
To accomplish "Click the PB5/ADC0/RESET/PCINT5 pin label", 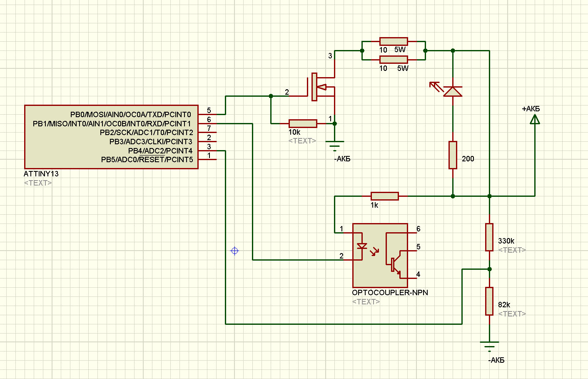I will click(x=147, y=159).
